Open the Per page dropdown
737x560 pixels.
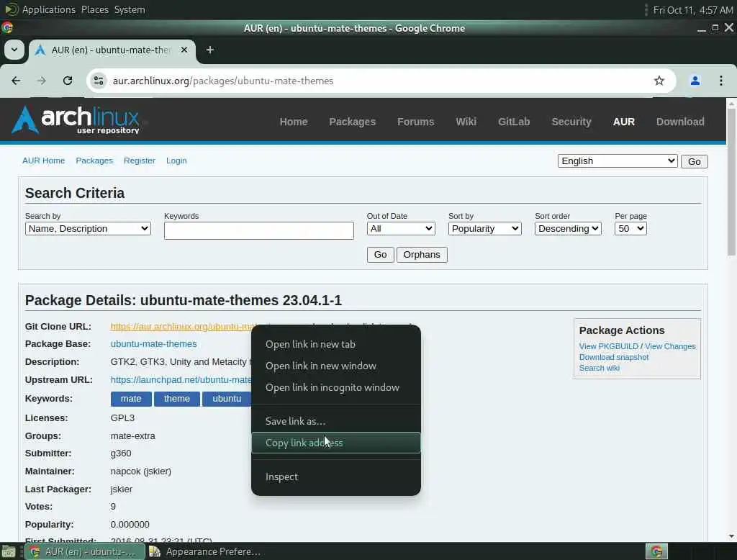click(x=630, y=229)
